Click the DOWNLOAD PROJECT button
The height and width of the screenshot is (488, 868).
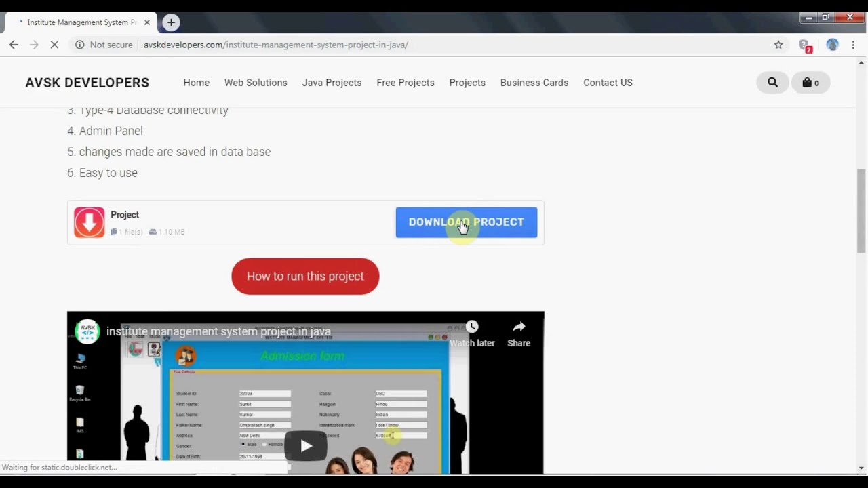click(x=467, y=222)
